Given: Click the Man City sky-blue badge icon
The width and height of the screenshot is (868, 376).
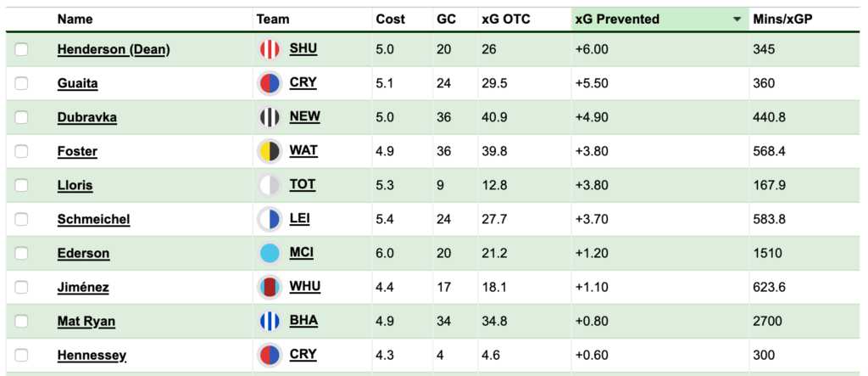Looking at the screenshot, I should pyautogui.click(x=270, y=254).
